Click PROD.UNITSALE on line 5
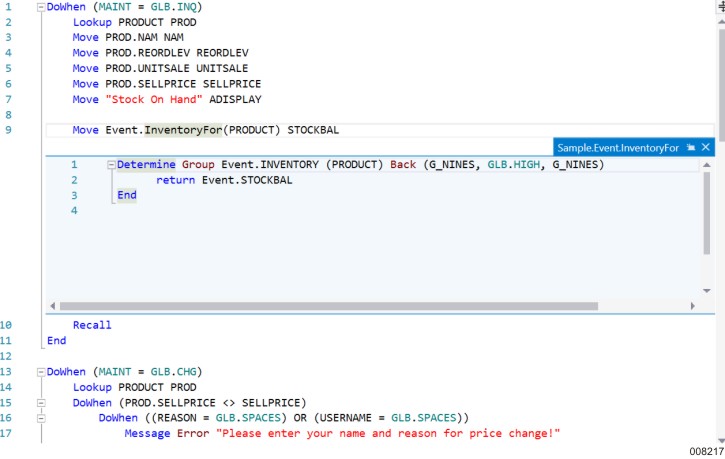 [x=147, y=68]
